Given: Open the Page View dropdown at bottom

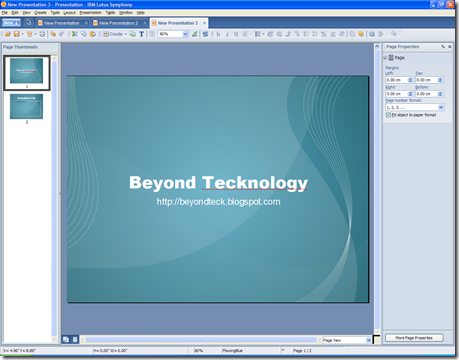Looking at the screenshot, I should pyautogui.click(x=368, y=340).
